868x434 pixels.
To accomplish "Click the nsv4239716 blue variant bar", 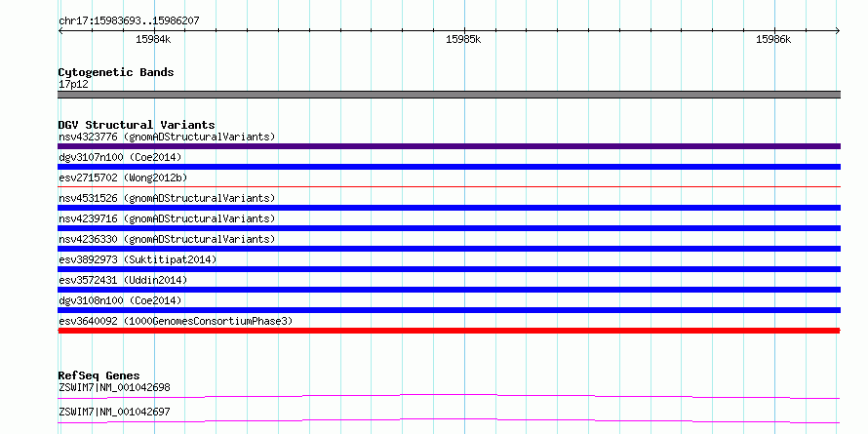I will [x=449, y=228].
